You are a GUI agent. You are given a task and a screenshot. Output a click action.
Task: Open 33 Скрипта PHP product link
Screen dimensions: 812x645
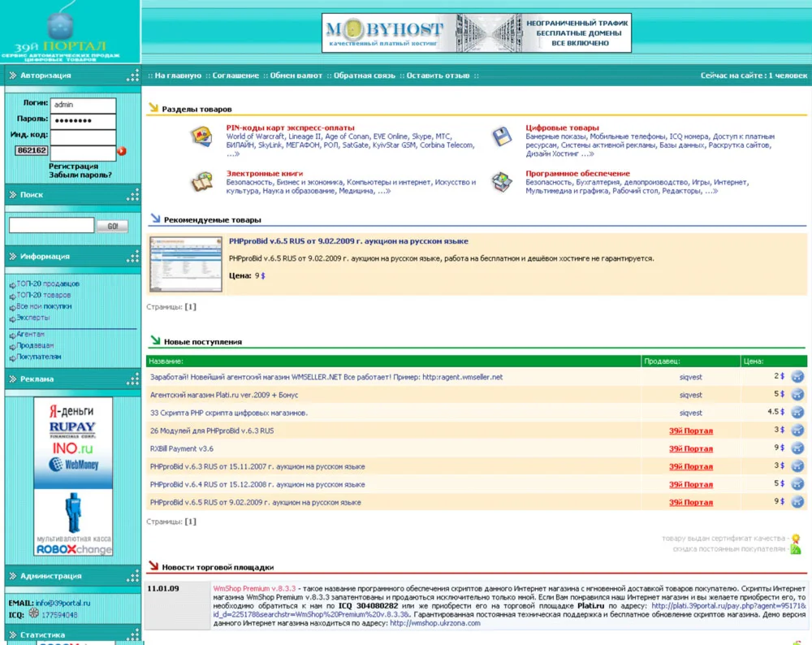pos(228,413)
